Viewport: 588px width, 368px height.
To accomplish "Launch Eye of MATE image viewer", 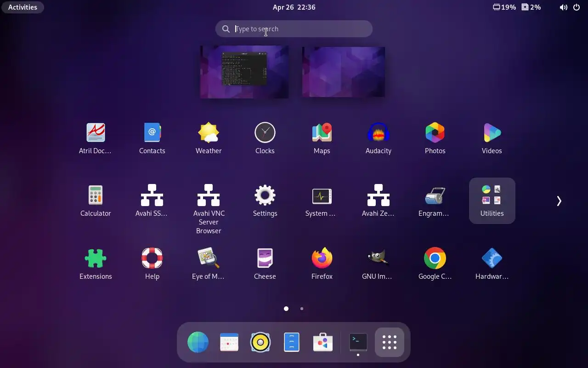I will [x=209, y=264].
